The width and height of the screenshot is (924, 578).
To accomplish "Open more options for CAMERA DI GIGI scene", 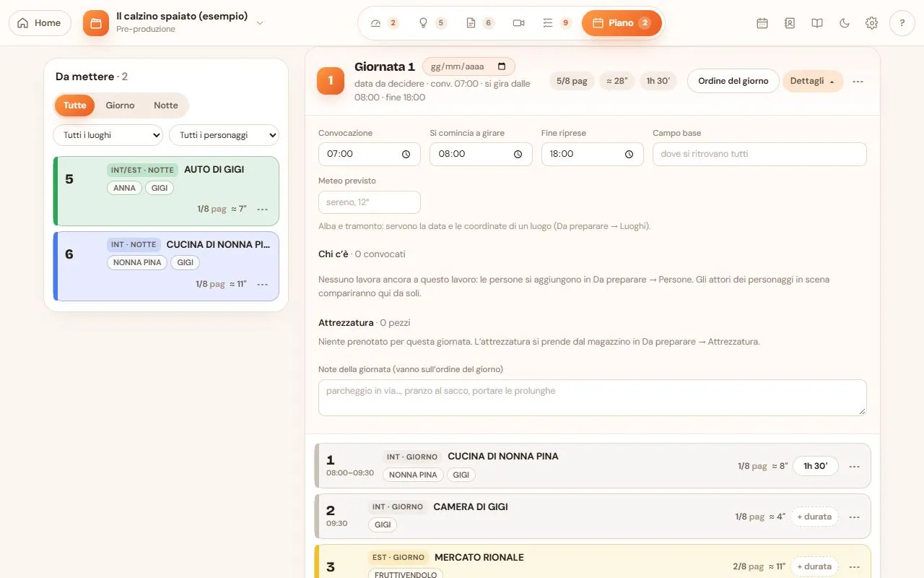I will (855, 517).
